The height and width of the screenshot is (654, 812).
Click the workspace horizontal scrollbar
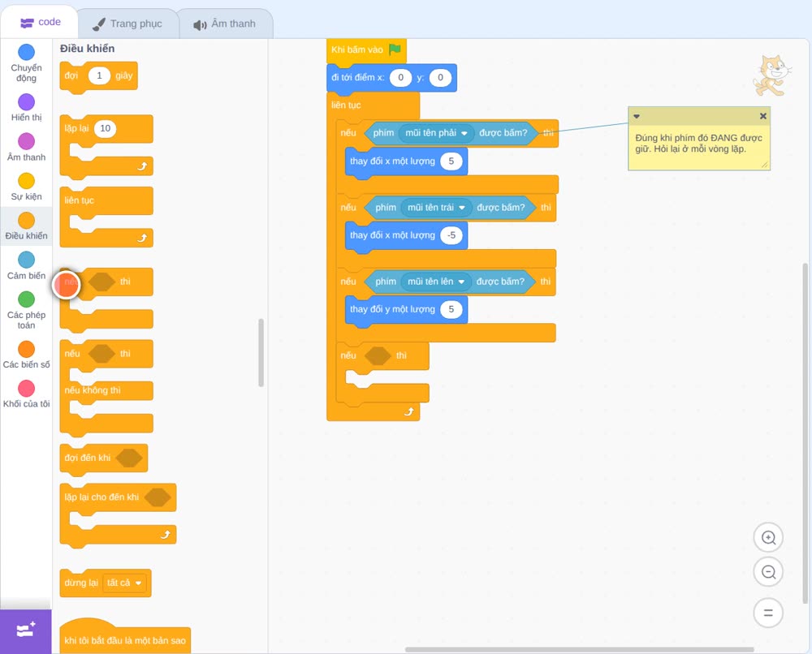[x=580, y=649]
